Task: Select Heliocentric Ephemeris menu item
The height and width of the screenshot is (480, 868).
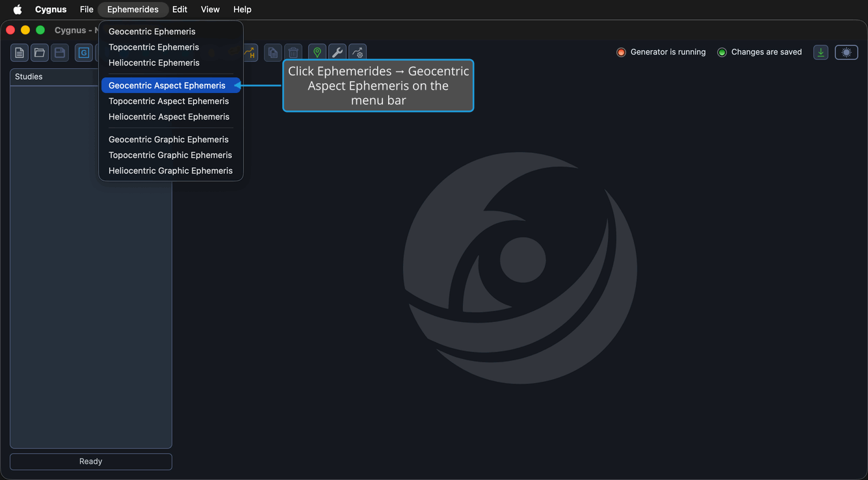Action: [x=171, y=62]
